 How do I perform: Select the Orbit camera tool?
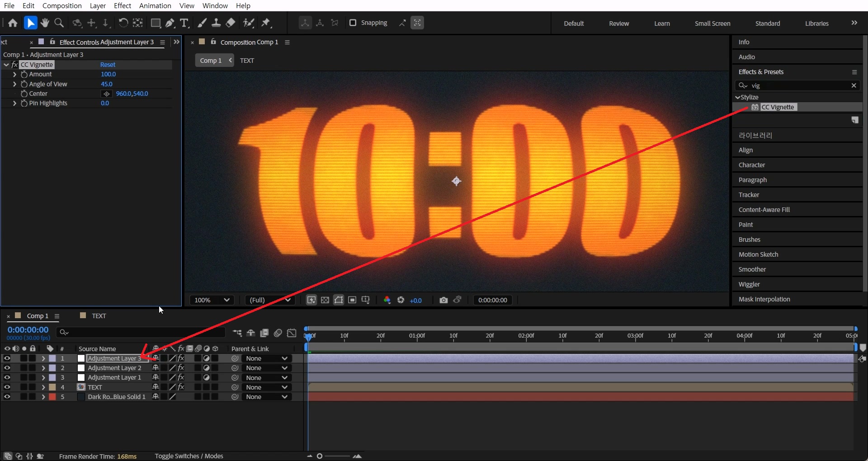tap(77, 23)
